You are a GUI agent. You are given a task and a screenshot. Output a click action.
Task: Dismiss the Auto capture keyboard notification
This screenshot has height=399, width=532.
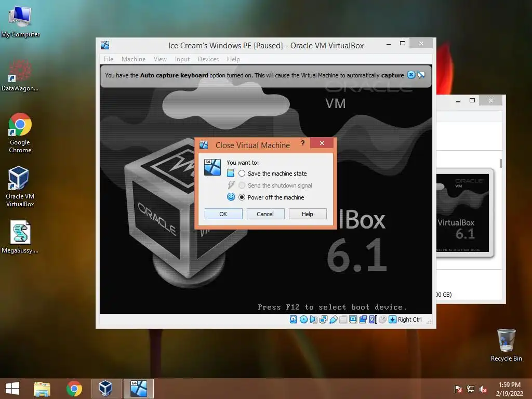pyautogui.click(x=411, y=75)
